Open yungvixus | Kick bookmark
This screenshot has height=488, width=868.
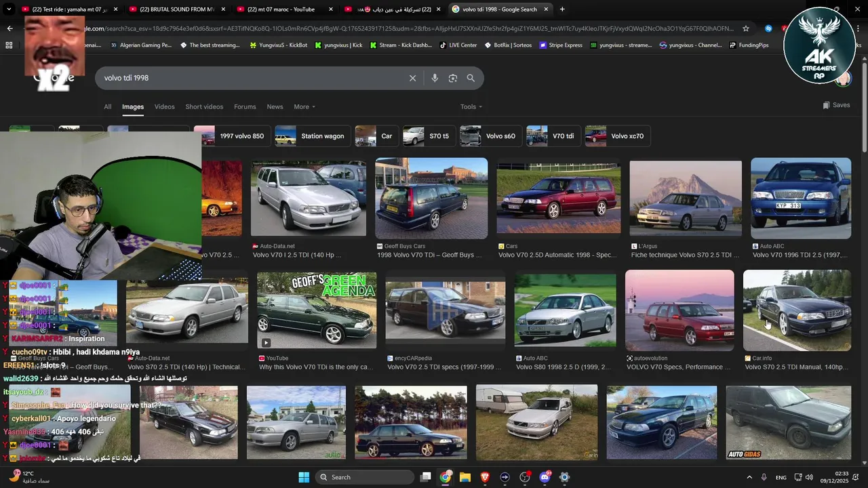tap(338, 45)
